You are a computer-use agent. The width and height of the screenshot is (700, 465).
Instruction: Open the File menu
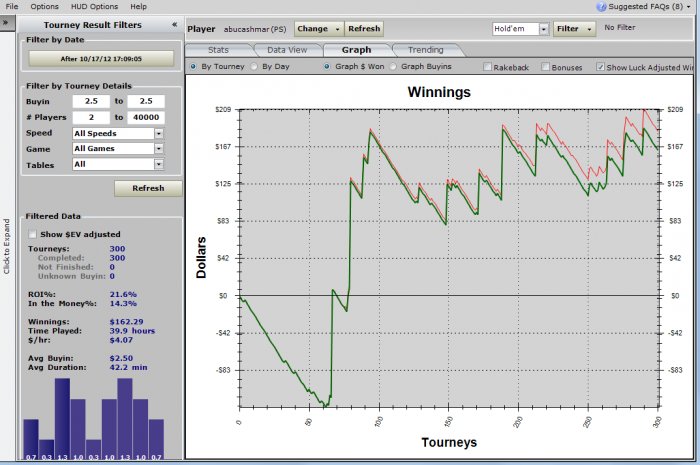click(x=12, y=6)
